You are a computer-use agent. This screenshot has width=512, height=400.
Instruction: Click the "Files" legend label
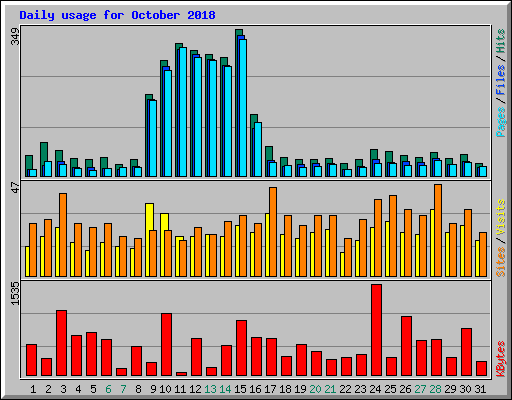[501, 80]
